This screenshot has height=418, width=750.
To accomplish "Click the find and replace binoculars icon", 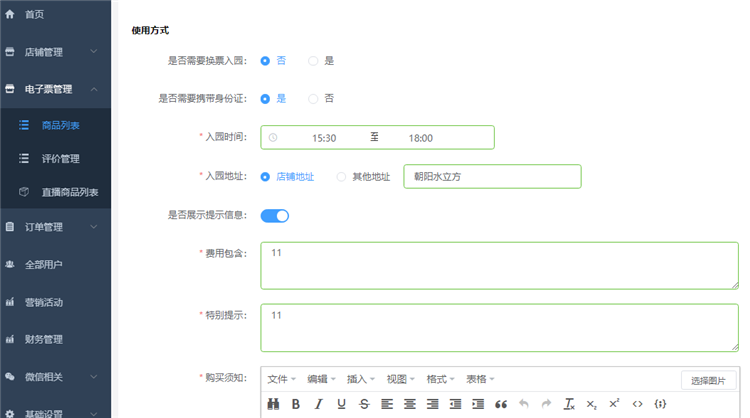I will 273,404.
